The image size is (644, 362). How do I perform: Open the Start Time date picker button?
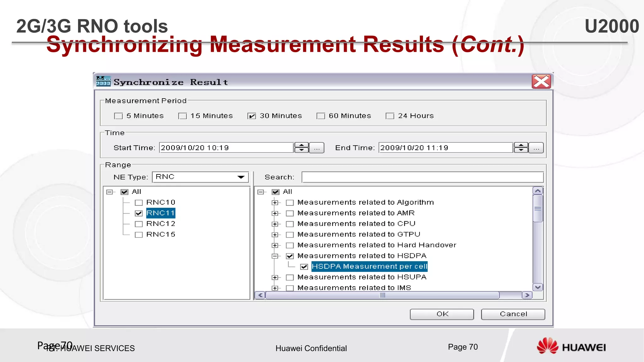[317, 148]
